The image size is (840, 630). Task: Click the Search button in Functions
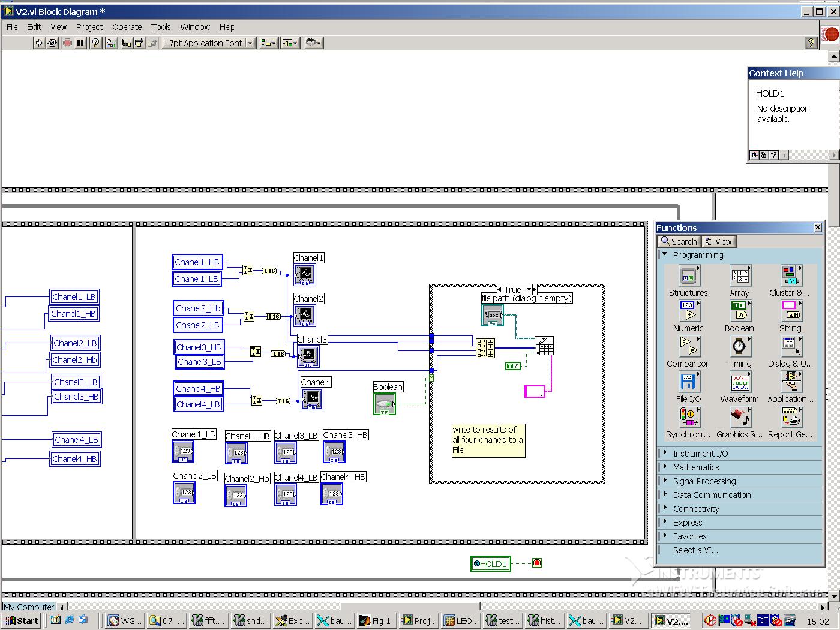point(679,241)
